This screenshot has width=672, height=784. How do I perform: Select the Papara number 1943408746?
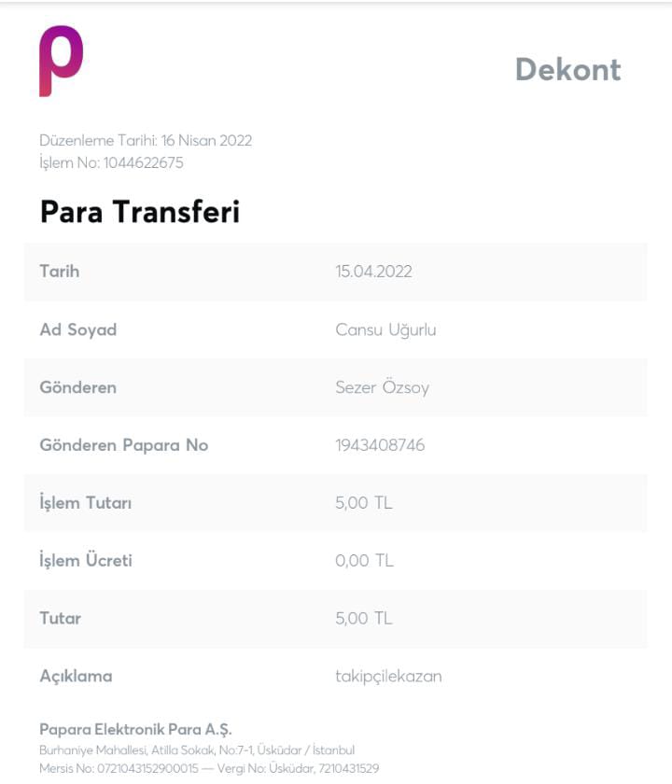(380, 445)
